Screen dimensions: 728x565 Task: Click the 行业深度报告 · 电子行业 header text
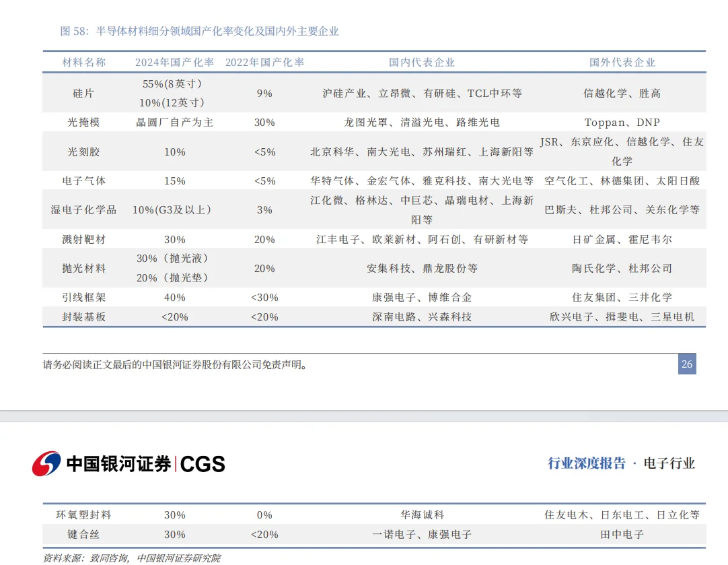[x=621, y=463]
